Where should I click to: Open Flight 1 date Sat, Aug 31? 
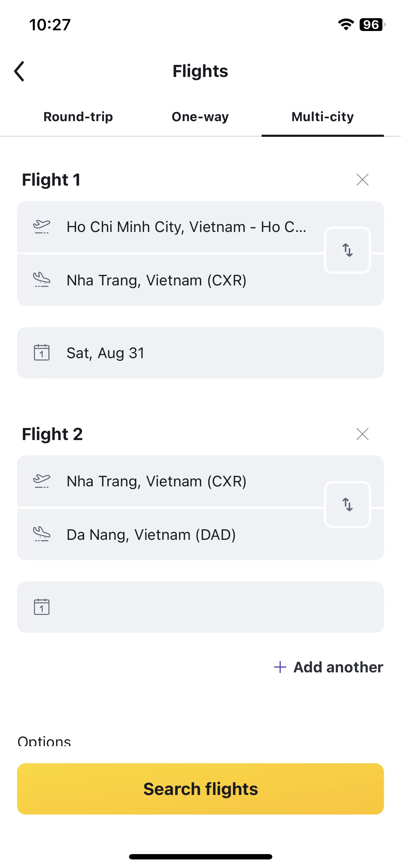point(200,353)
